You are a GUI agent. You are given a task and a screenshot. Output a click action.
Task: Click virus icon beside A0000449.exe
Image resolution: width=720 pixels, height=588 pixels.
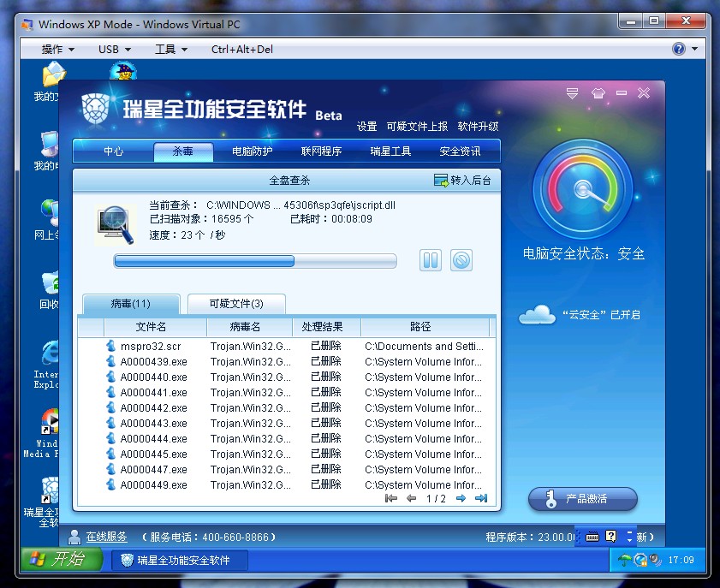tap(110, 484)
